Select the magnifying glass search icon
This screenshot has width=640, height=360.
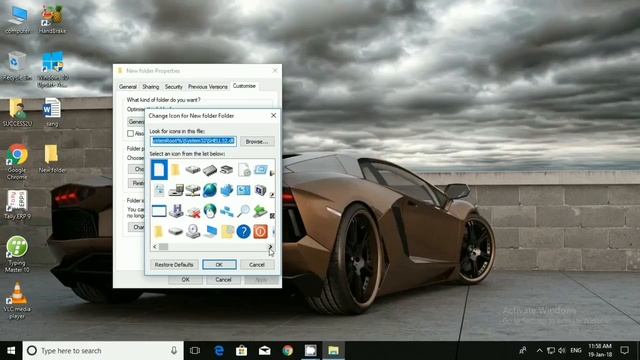(x=244, y=211)
